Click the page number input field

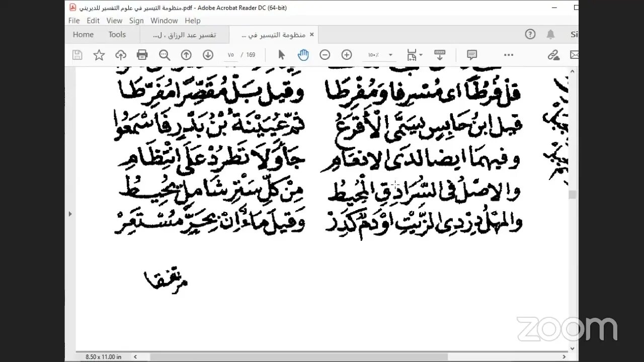tap(230, 55)
